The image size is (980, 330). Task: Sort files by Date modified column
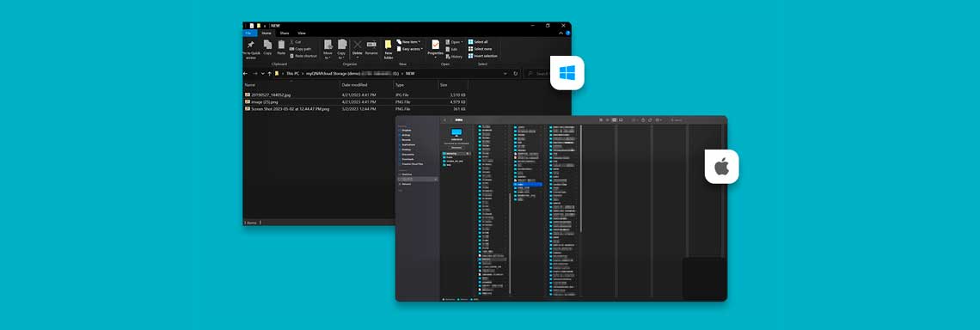(354, 84)
